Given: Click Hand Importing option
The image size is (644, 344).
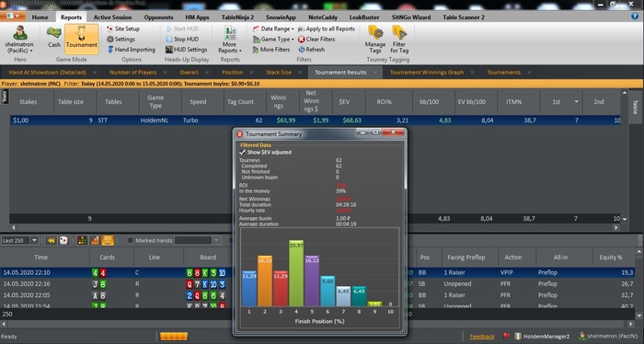Looking at the screenshot, I should [x=131, y=50].
